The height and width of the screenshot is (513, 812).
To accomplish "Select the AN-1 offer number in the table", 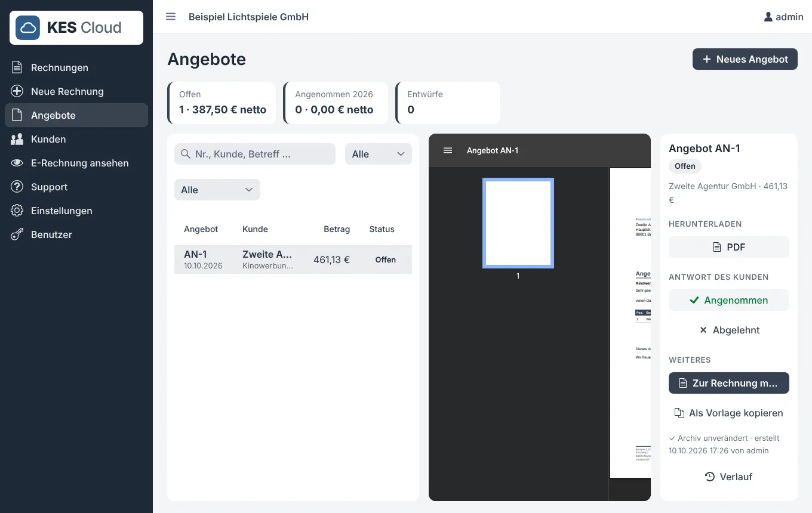I will click(195, 254).
